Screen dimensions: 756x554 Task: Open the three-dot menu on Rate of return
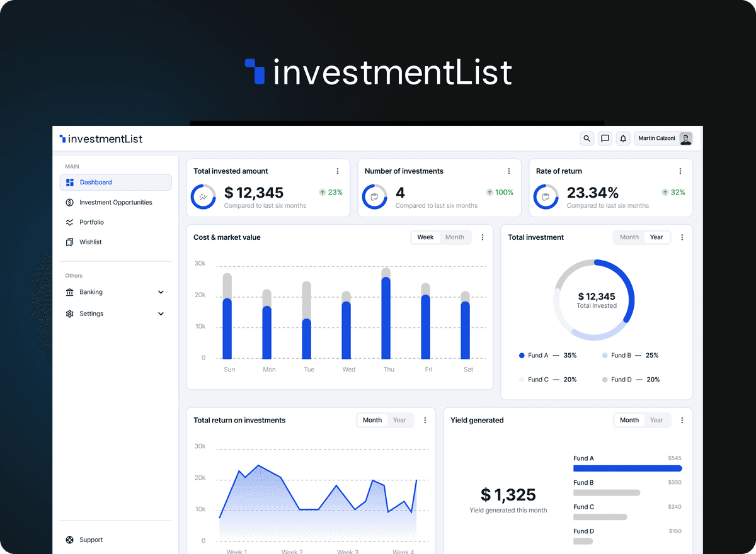(x=680, y=171)
